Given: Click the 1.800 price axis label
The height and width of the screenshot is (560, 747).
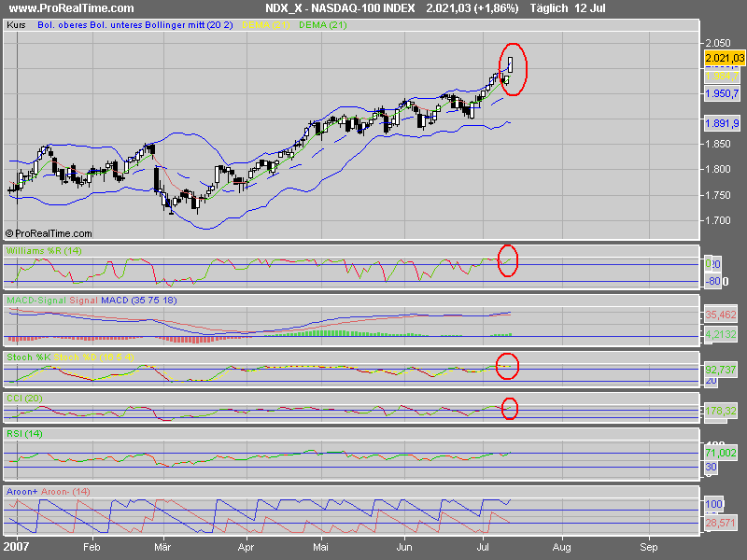Looking at the screenshot, I should [x=717, y=169].
